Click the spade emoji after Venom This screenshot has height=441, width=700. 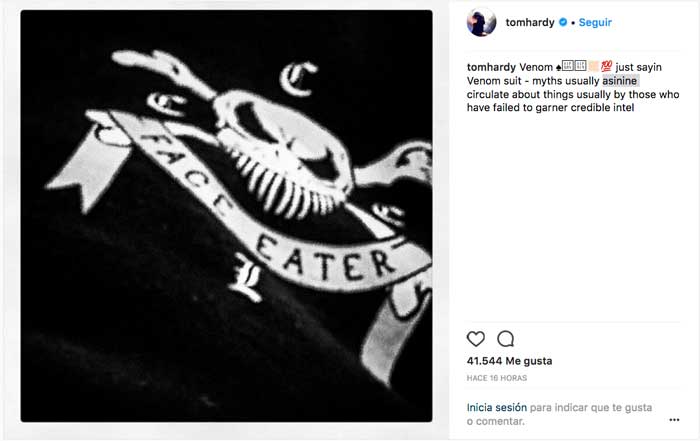pos(558,67)
